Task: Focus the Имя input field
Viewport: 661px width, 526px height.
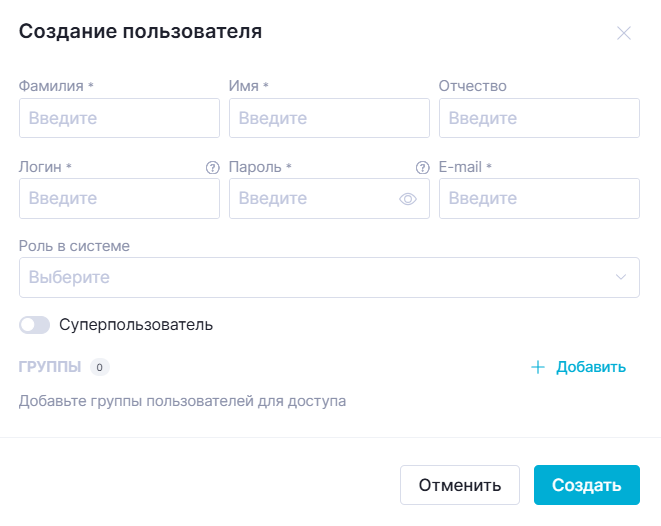Action: [x=329, y=118]
